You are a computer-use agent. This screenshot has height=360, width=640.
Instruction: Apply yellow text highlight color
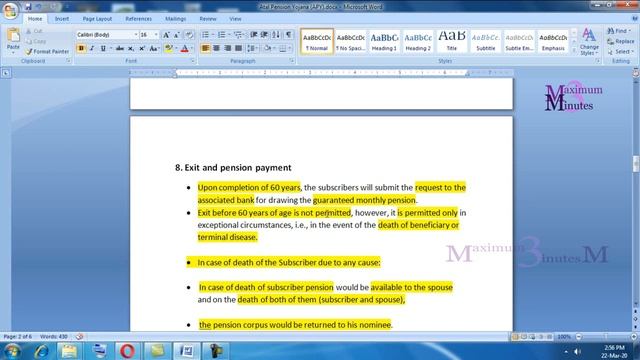pyautogui.click(x=168, y=48)
